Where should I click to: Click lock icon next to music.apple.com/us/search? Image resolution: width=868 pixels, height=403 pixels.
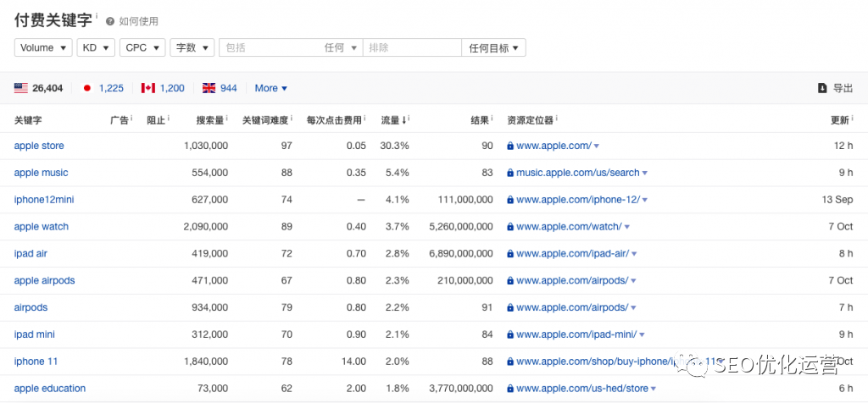[510, 173]
